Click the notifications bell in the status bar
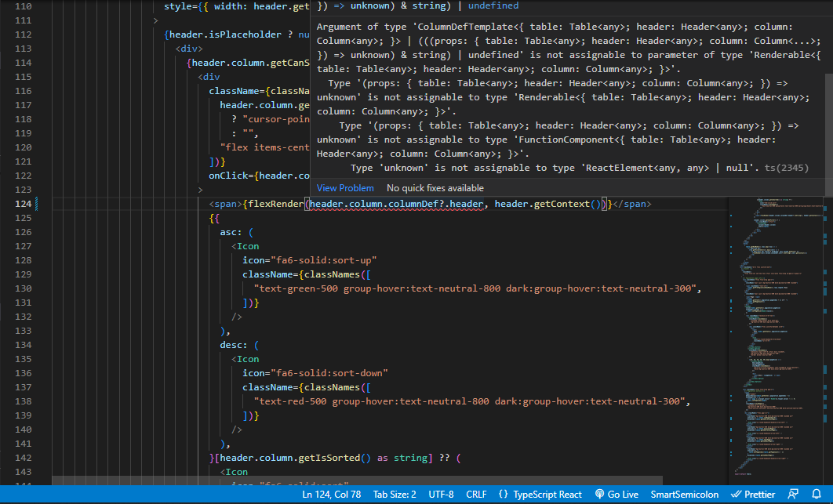This screenshot has height=504, width=833. point(818,494)
